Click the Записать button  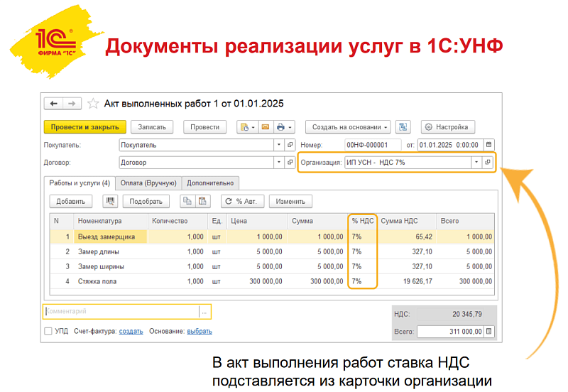pyautogui.click(x=152, y=127)
